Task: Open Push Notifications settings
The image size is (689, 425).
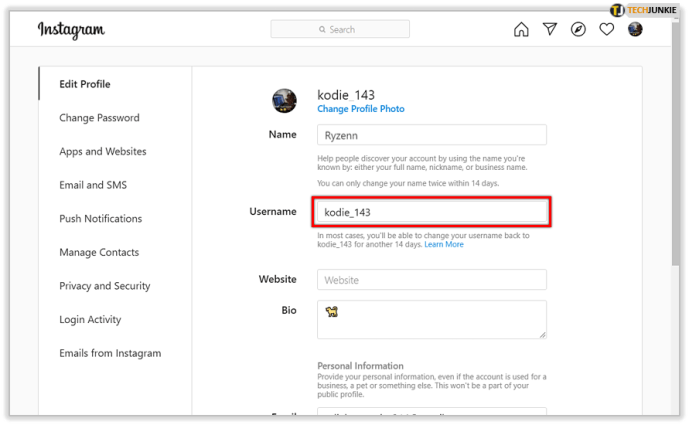Action: click(101, 219)
